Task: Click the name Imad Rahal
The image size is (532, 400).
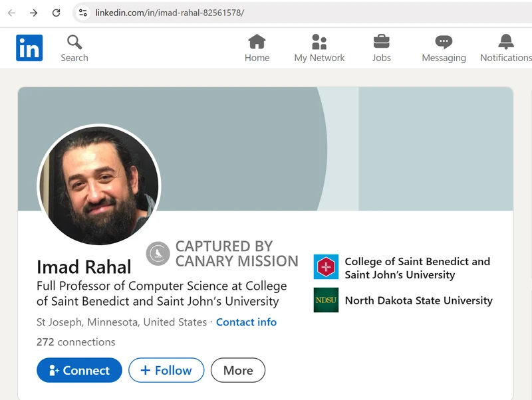Action: pyautogui.click(x=84, y=267)
